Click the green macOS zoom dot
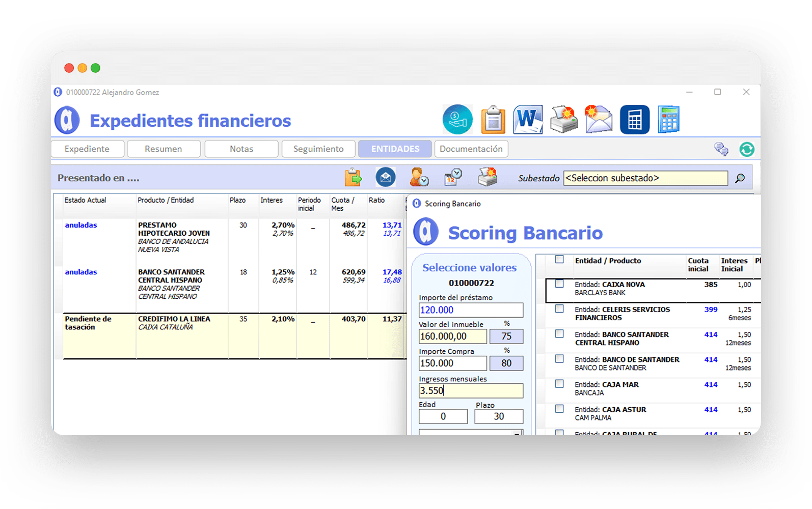Screen dimensions: 812x509 pyautogui.click(x=95, y=68)
